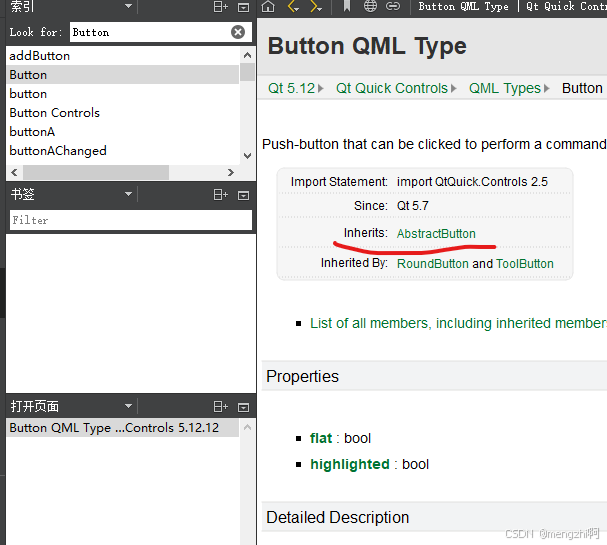Image resolution: width=607 pixels, height=545 pixels.
Task: Split the bookmarks (书签) panel
Action: 221,195
